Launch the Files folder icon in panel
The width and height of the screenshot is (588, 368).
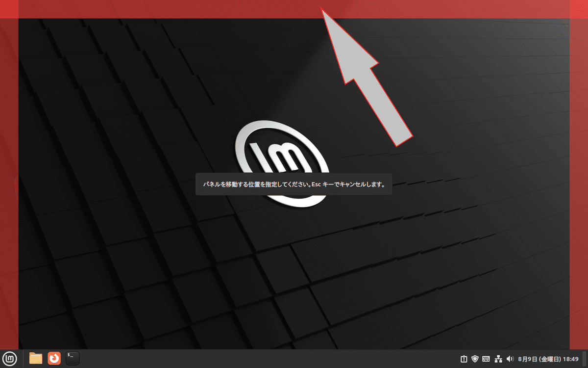pyautogui.click(x=36, y=359)
